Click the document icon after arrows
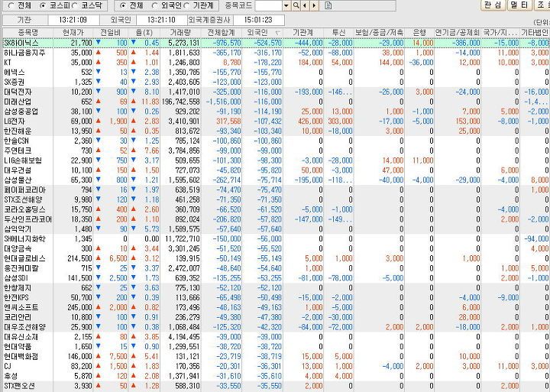Viewport: 550px width, 392px height. click(328, 5)
